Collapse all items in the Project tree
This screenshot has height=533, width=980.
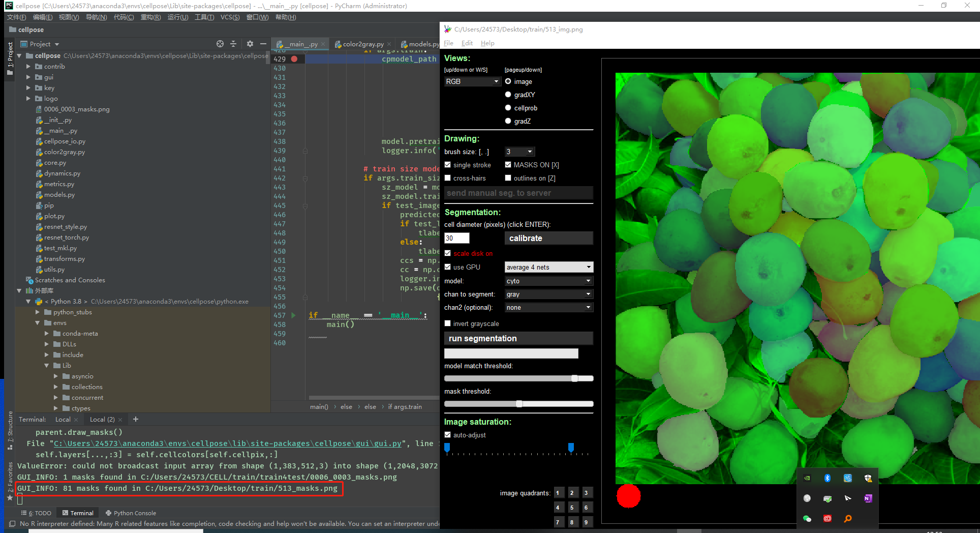233,44
